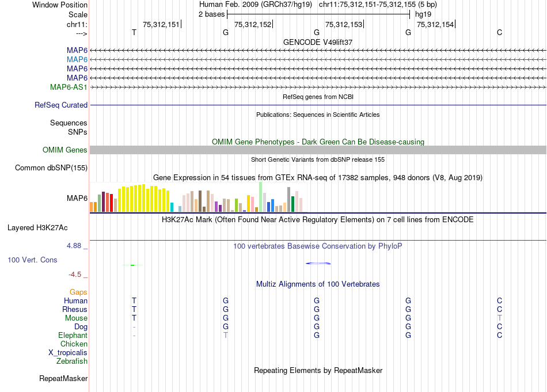
Task: Click the Human species label
Action: [x=75, y=300]
